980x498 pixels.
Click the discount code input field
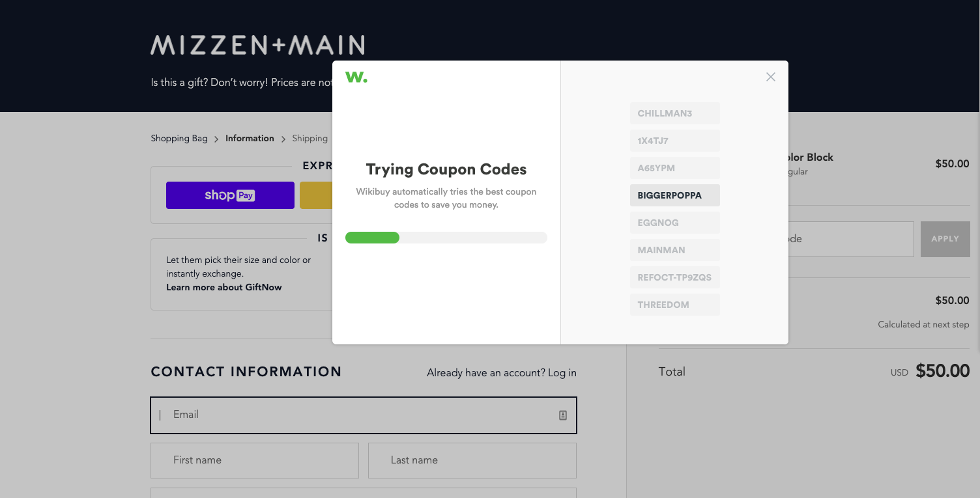pos(851,239)
